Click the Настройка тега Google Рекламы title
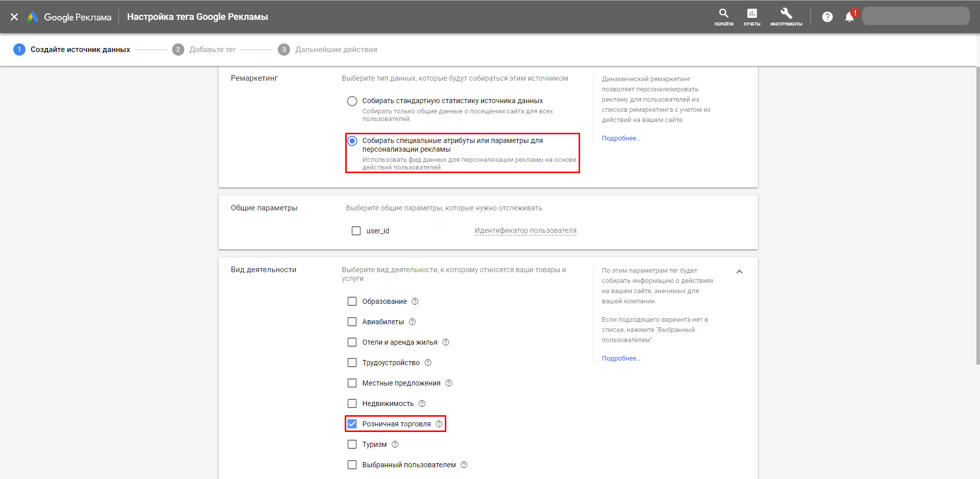Screen dimensions: 980x479 pos(198,17)
